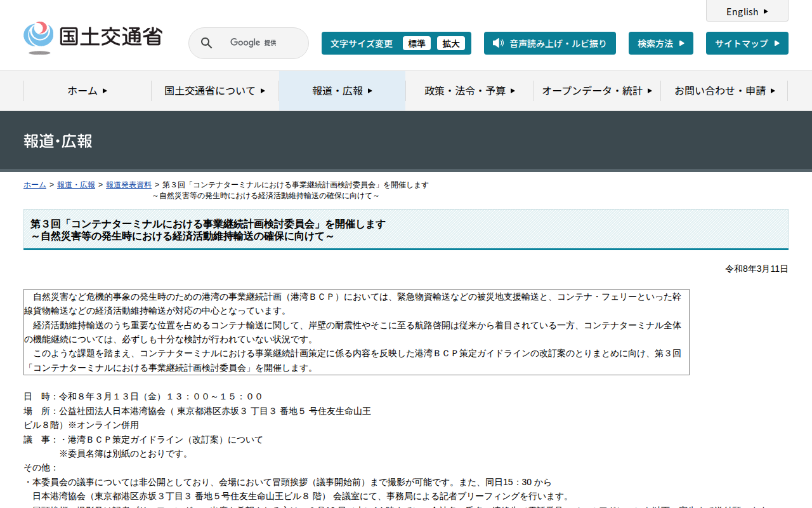The height and width of the screenshot is (508, 812).
Task: Focus the Google search input field
Action: pos(260,43)
